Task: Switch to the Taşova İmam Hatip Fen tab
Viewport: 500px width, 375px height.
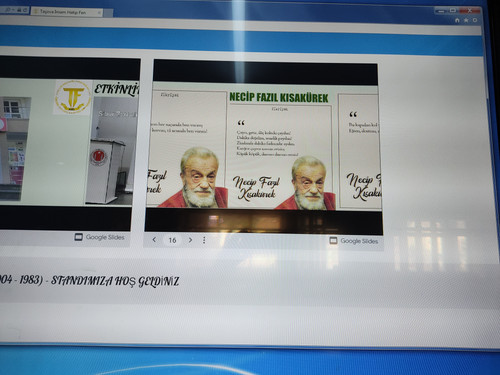Action: click(x=67, y=12)
